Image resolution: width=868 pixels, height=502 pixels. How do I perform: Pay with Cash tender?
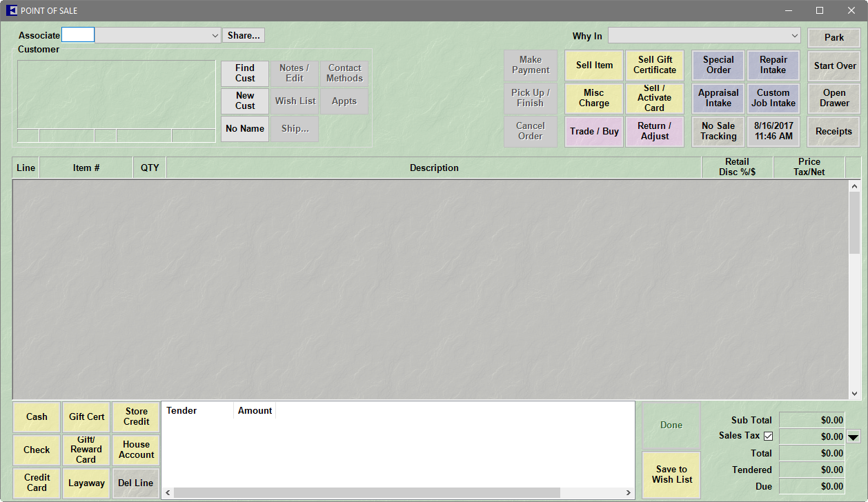coord(37,416)
